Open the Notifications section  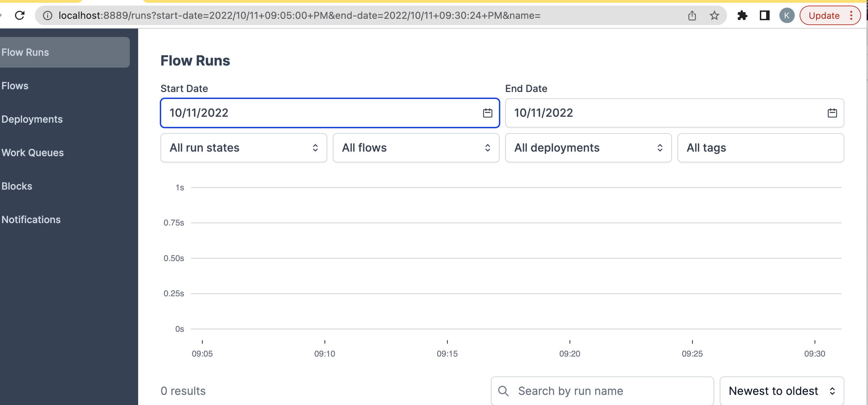point(31,220)
